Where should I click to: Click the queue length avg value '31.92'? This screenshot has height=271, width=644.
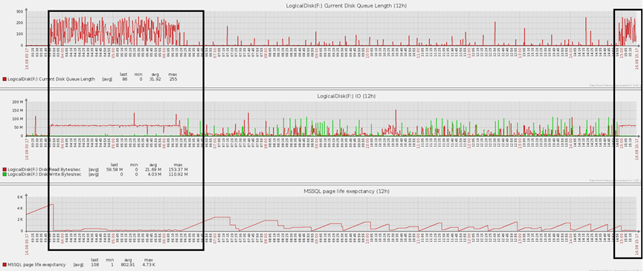tap(155, 79)
